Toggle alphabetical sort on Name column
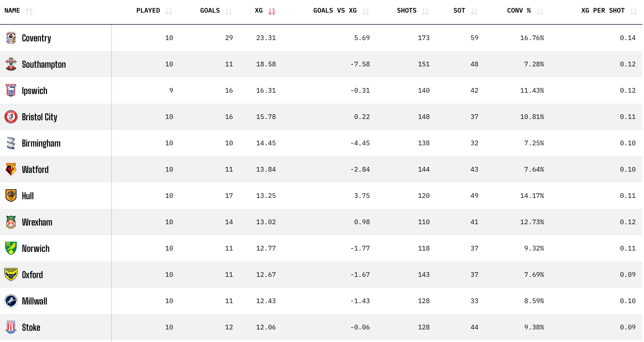Viewport: 644px width, 342px height. click(29, 11)
